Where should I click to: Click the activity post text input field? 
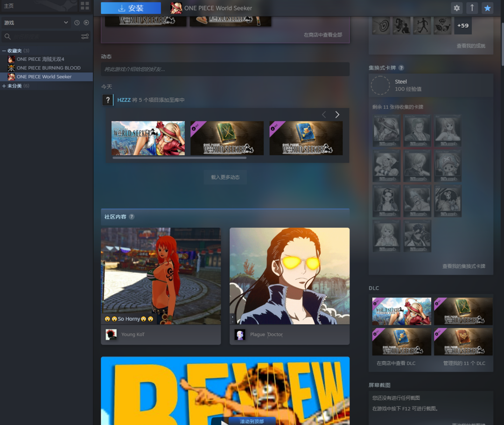(x=225, y=69)
